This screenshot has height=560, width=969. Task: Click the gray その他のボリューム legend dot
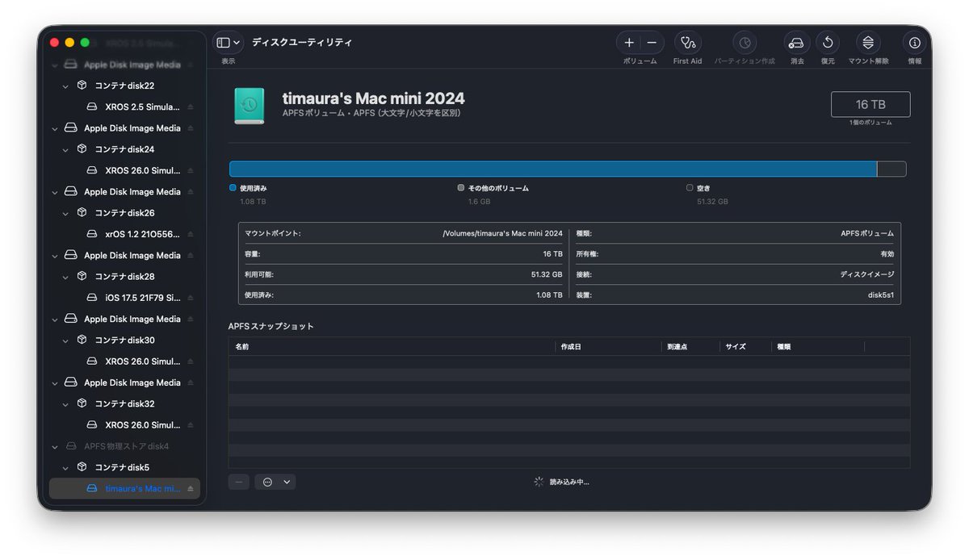coord(461,187)
